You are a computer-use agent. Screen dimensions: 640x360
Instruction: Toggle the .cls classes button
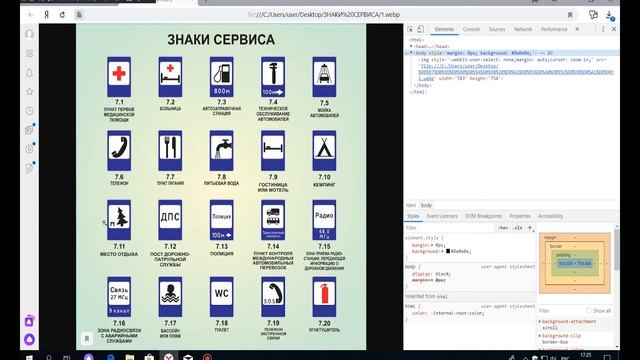coord(518,228)
